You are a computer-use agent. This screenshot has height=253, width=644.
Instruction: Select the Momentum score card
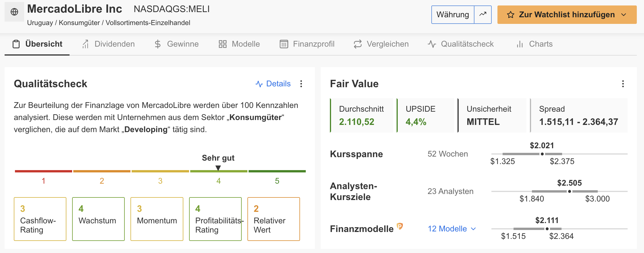click(x=157, y=219)
